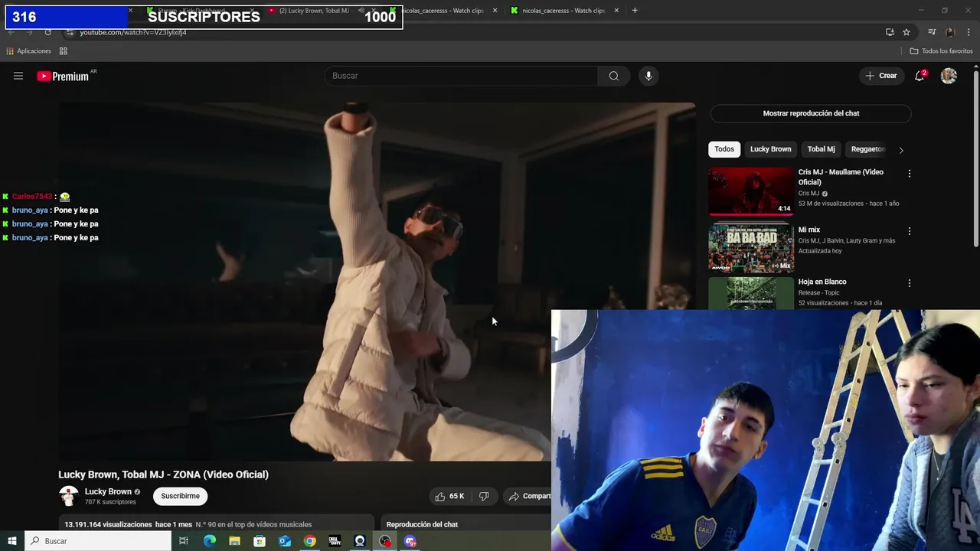Select the Tobal Mj filter chip
Screen dimensions: 980x551
coord(821,149)
